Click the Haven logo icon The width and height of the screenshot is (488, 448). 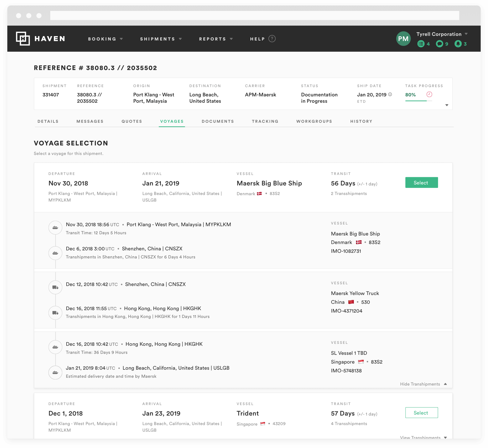(x=23, y=39)
